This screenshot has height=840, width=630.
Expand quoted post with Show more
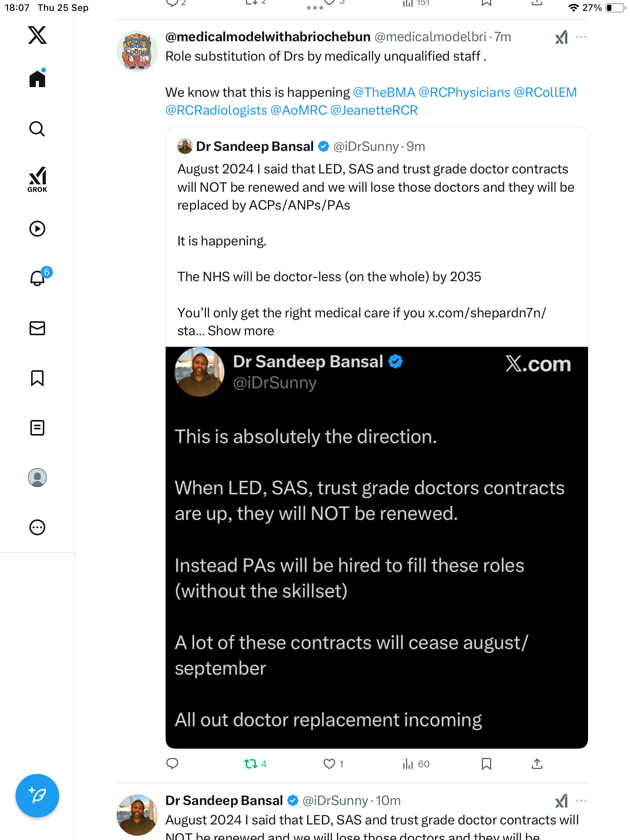pyautogui.click(x=241, y=331)
